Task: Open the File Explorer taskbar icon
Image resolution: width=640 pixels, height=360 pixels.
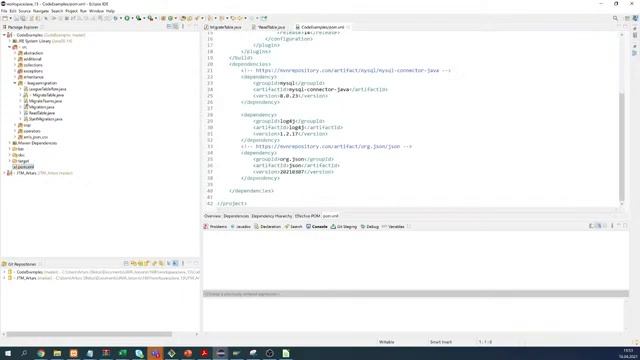Action: tap(57, 353)
